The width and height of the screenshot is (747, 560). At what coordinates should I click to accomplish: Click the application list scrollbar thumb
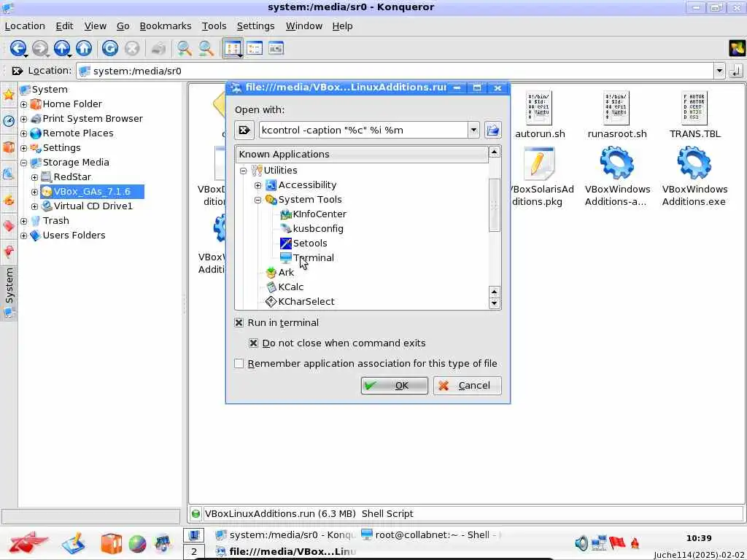pyautogui.click(x=494, y=205)
